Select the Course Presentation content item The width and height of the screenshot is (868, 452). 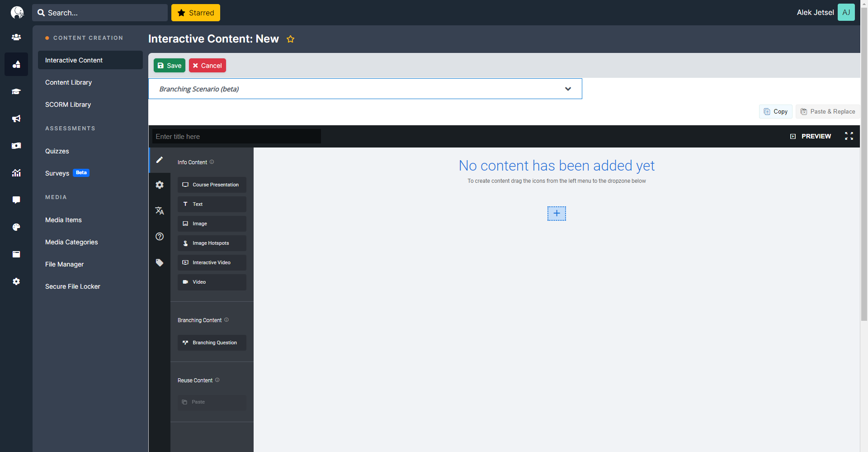pos(212,185)
